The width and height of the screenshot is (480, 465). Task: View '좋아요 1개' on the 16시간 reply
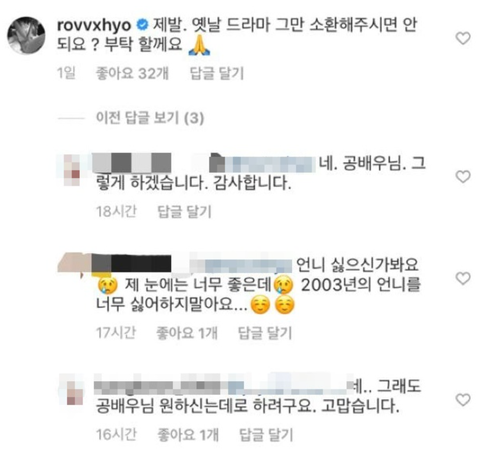point(188,434)
